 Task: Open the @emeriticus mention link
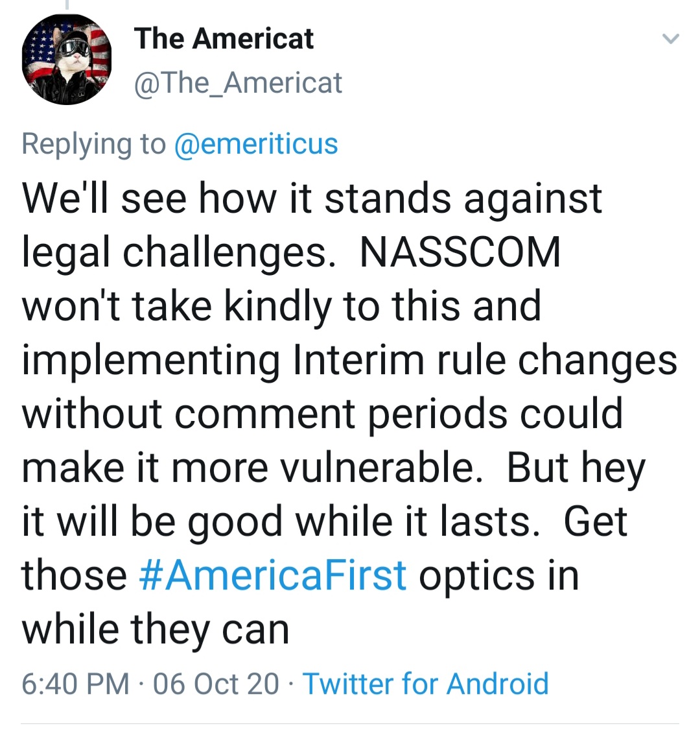click(256, 143)
